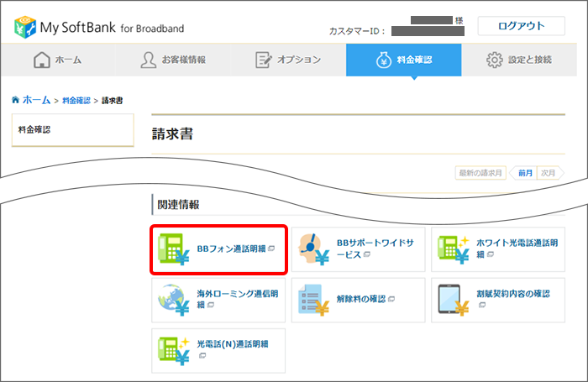Select 料金確認 in the left sidebar
This screenshot has width=588, height=382.
coord(73,130)
